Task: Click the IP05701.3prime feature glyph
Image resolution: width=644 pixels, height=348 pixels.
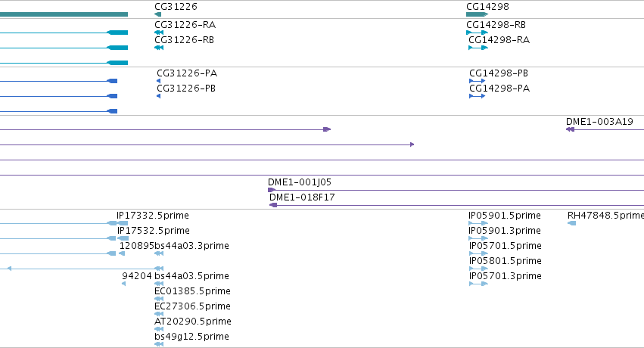Action: click(478, 284)
